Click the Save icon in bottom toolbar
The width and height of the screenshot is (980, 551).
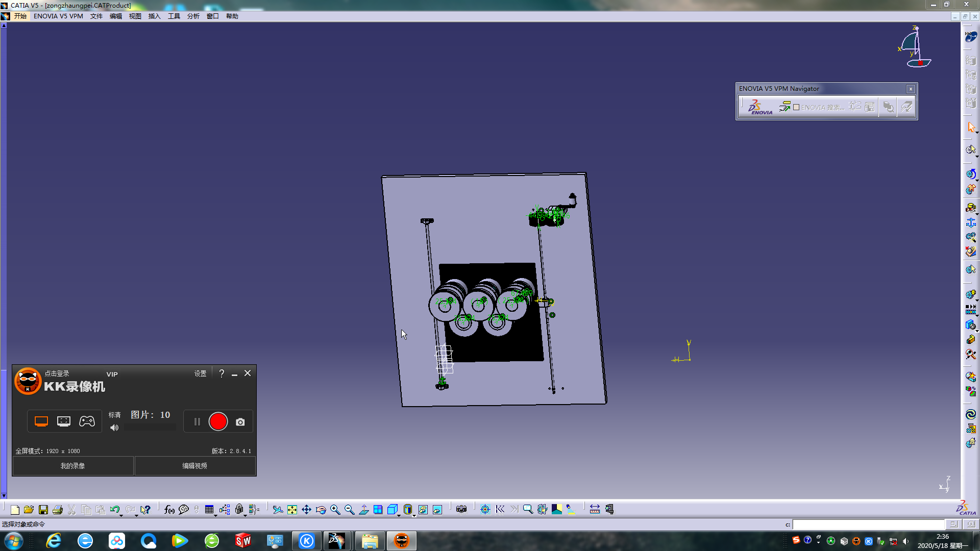coord(43,509)
